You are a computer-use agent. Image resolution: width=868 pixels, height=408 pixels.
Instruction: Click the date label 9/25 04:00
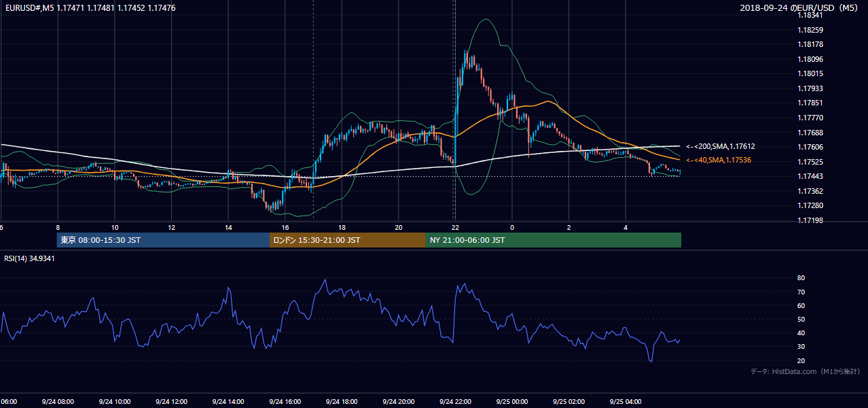[626, 402]
